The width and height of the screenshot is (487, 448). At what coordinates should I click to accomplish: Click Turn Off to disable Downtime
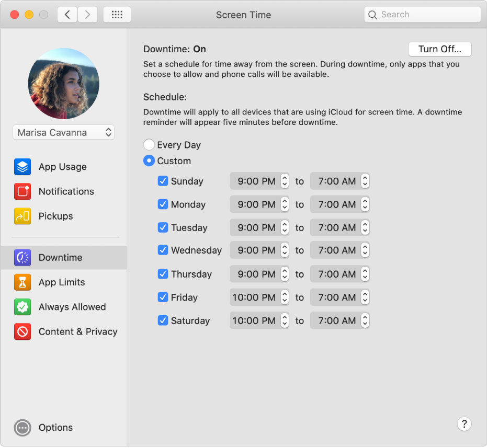[440, 49]
